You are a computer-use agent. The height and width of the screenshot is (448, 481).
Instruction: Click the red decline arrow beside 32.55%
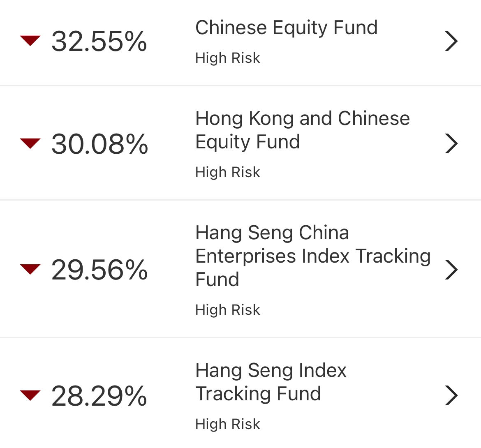(x=30, y=41)
